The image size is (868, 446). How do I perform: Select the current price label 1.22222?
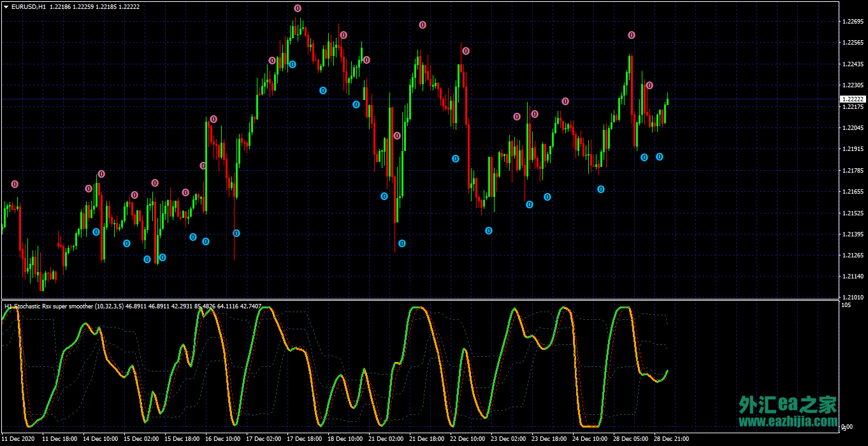click(853, 99)
